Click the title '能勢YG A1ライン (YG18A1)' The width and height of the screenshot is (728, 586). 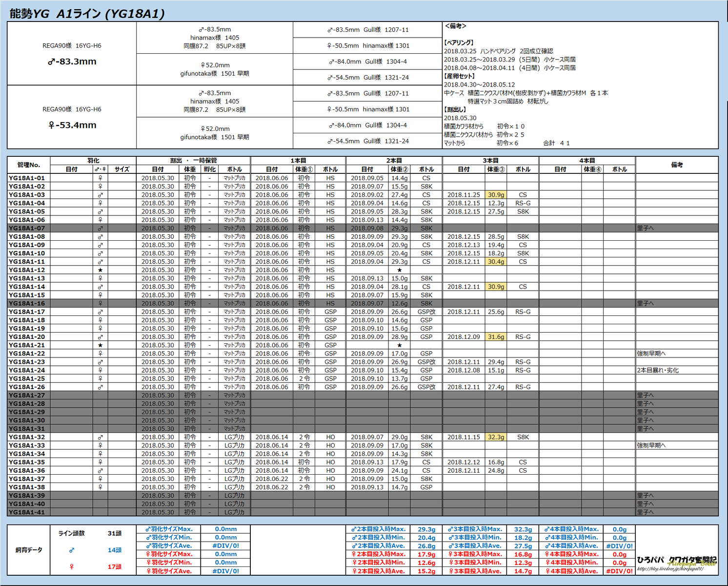coord(87,14)
